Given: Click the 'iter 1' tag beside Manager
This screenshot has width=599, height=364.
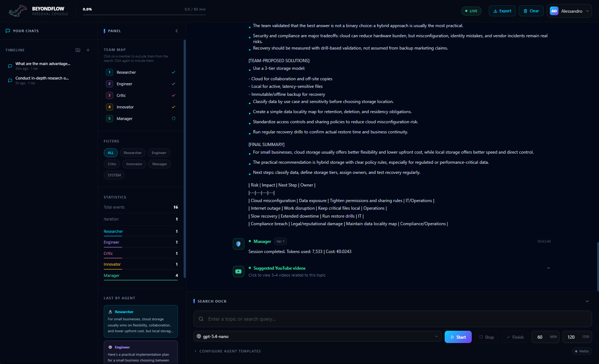Looking at the screenshot, I should click(281, 241).
